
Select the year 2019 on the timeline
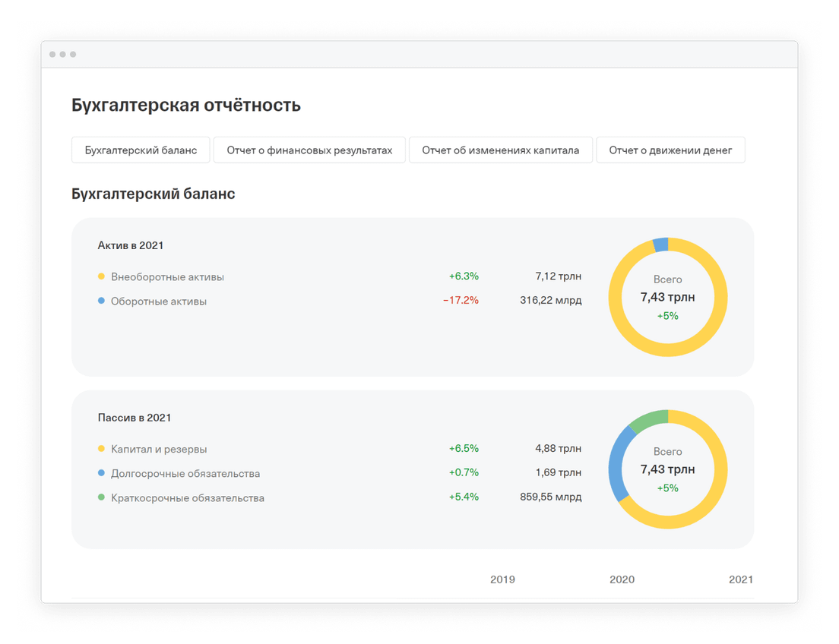point(502,579)
